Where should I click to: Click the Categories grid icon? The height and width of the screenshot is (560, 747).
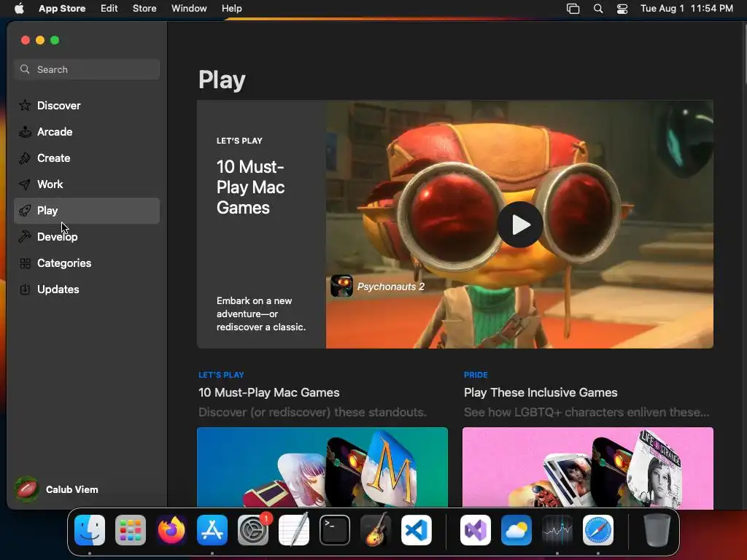pos(25,262)
